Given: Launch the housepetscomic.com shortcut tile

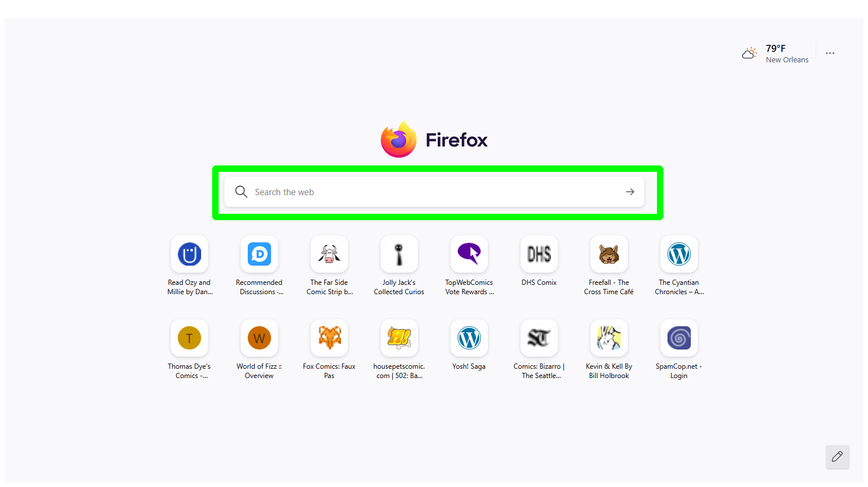Looking at the screenshot, I should coord(399,338).
